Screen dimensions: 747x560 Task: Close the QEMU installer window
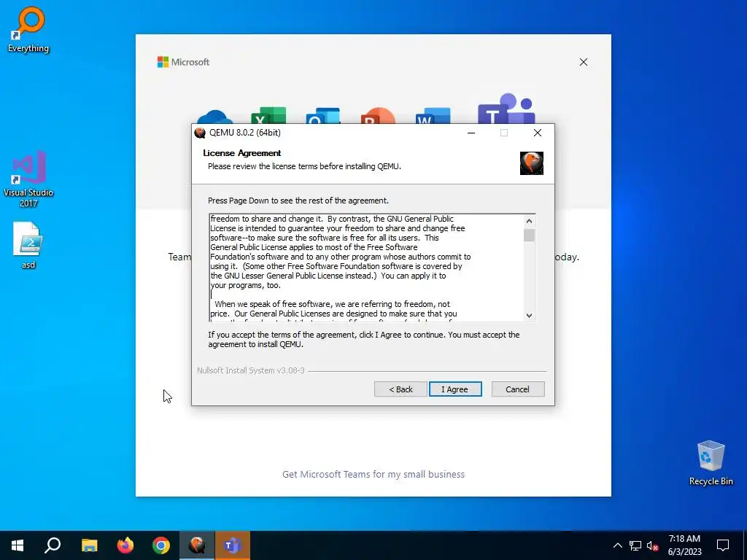click(x=538, y=133)
